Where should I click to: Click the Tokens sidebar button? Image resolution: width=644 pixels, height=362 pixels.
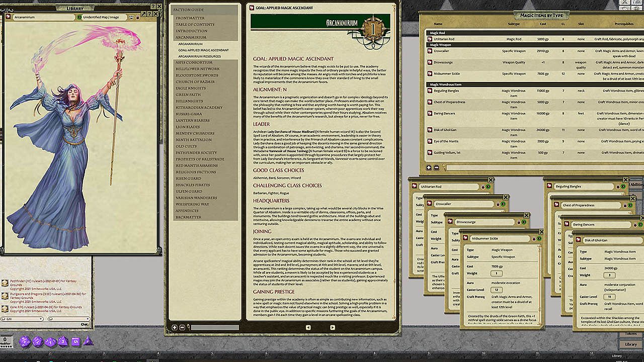coord(630,334)
